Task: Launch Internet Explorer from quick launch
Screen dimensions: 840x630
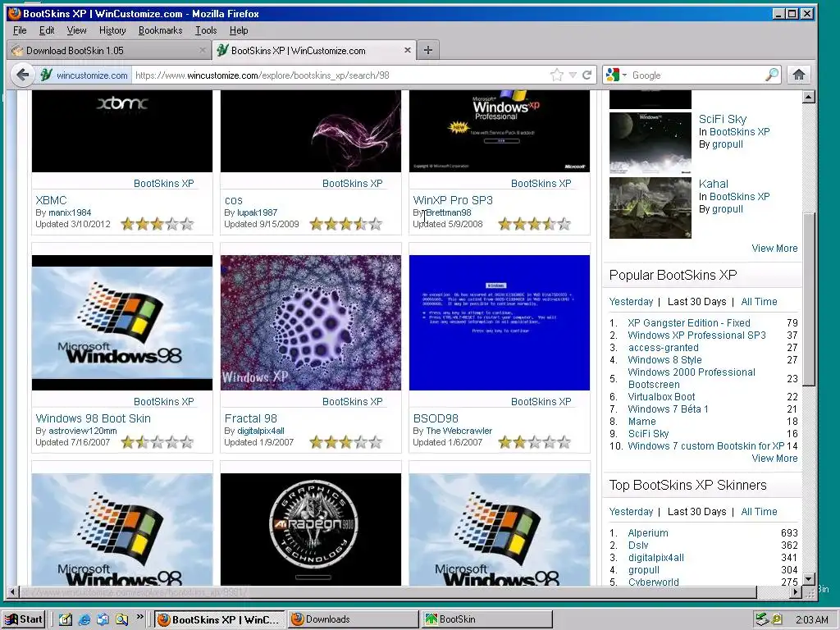Action: (x=84, y=619)
